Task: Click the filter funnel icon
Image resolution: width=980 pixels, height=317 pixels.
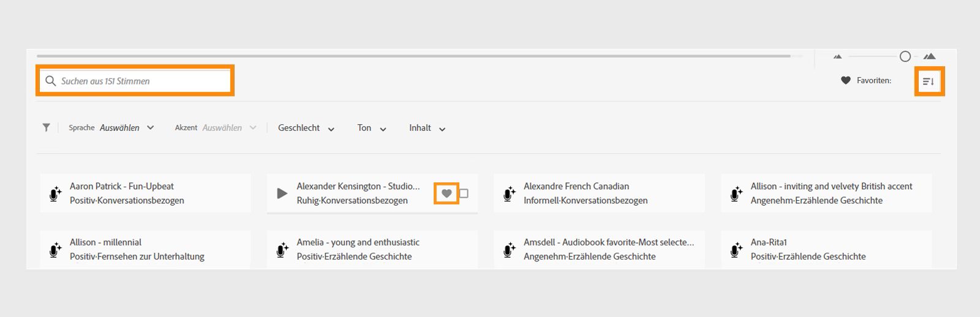Action: 46,128
